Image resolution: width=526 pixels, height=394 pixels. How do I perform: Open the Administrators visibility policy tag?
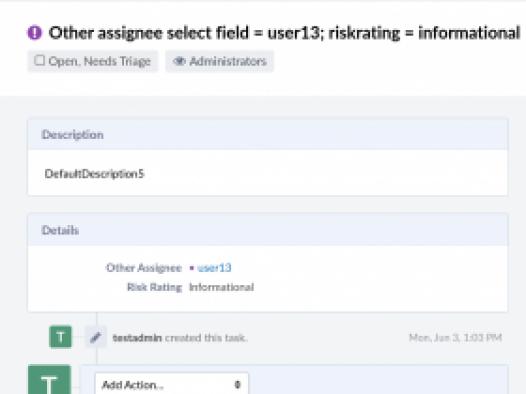[220, 61]
